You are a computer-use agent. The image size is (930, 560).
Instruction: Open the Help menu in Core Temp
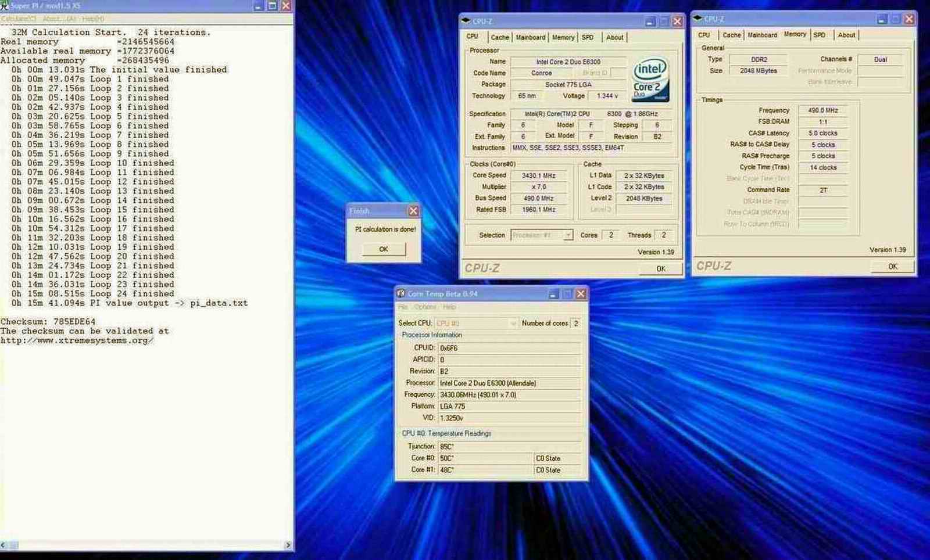[x=449, y=307]
